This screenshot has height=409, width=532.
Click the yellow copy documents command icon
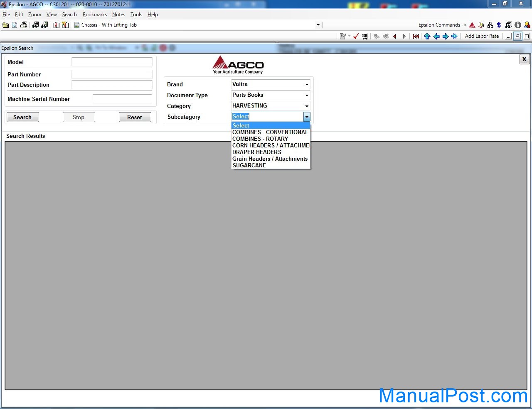[481, 25]
